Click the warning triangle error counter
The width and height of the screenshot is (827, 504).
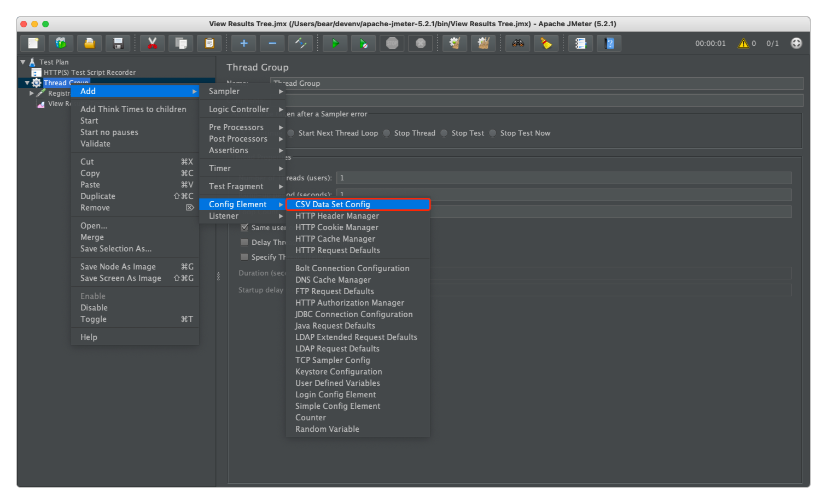[x=743, y=43]
